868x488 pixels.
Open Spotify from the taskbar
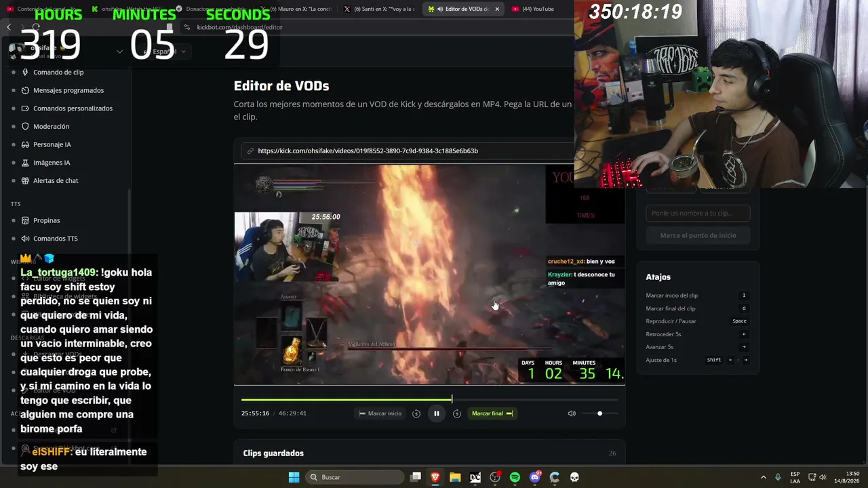click(515, 477)
